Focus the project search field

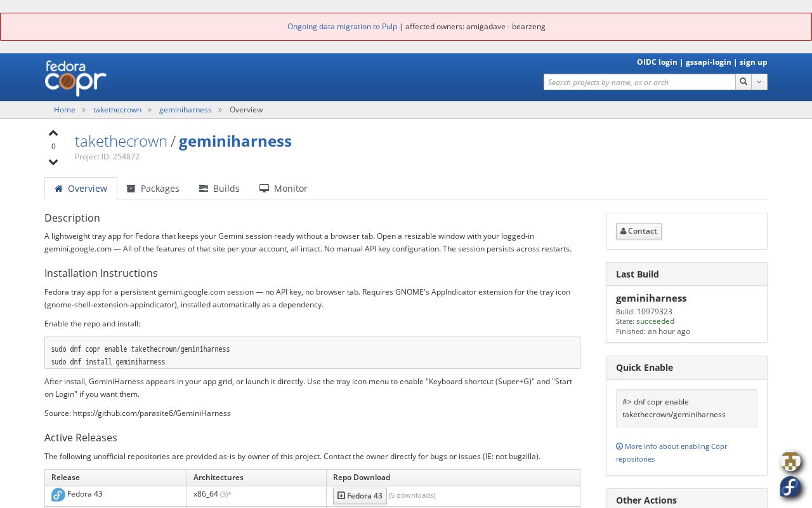click(x=639, y=82)
